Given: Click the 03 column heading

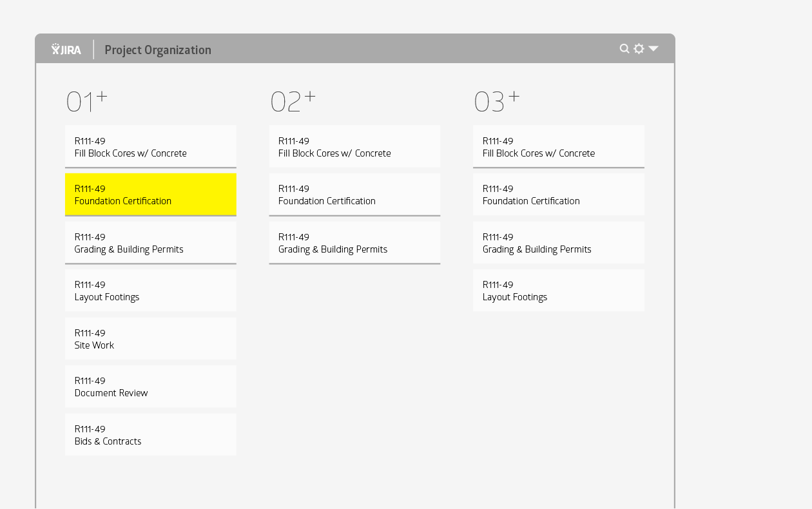Looking at the screenshot, I should (490, 102).
